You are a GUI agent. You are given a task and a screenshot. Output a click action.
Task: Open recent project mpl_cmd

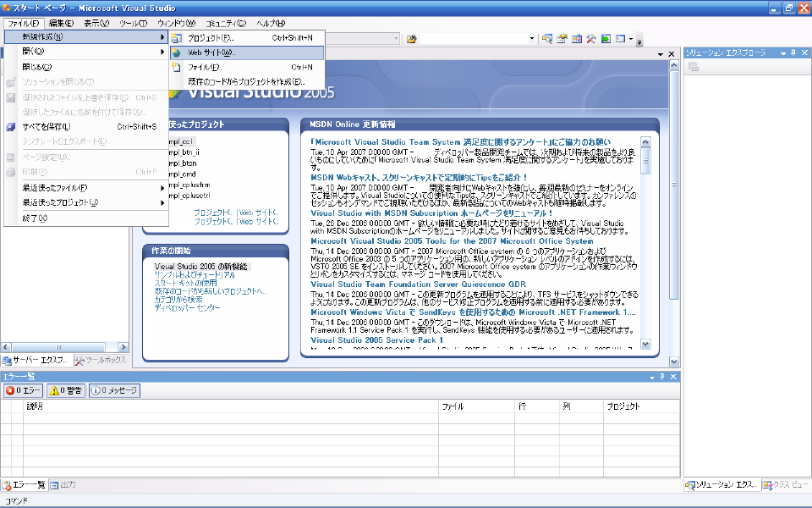[183, 174]
